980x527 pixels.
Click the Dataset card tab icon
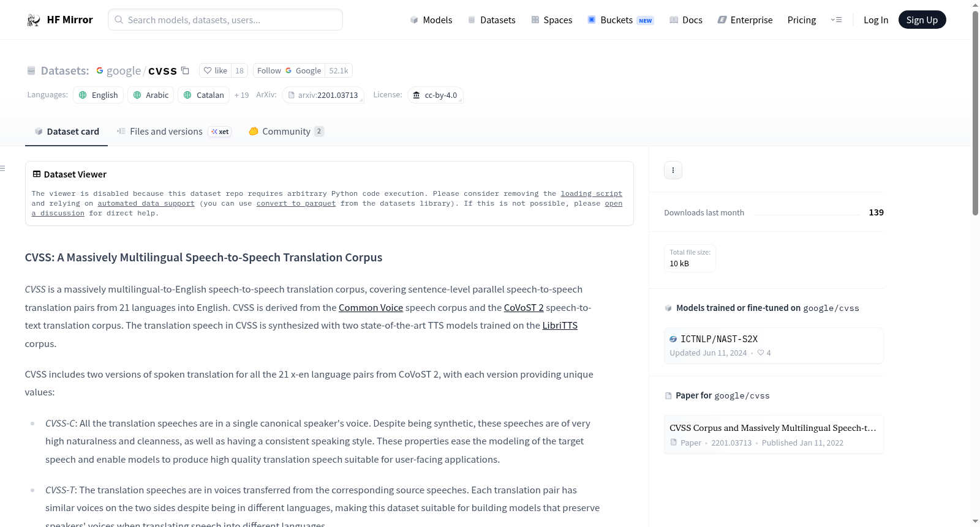(39, 131)
